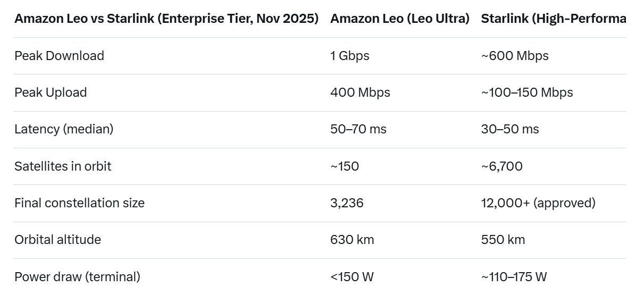
Task: Select the "30–50 ms" latency cell
Action: click(x=509, y=129)
